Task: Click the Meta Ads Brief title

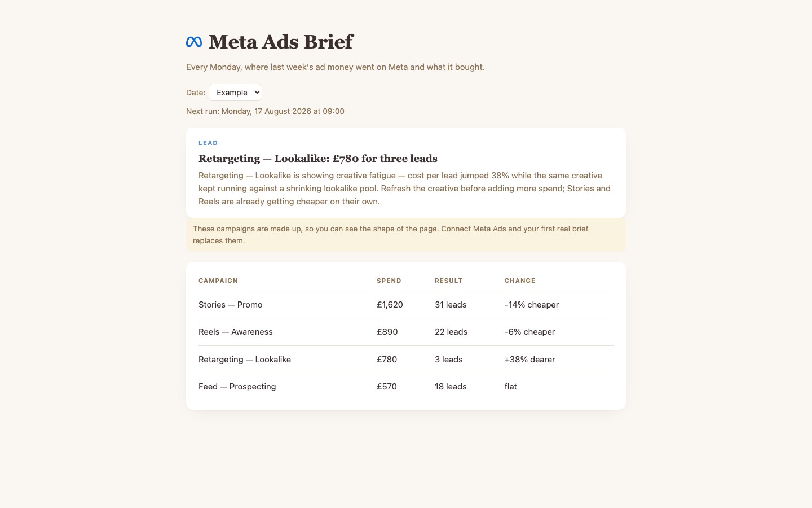Action: click(x=281, y=42)
